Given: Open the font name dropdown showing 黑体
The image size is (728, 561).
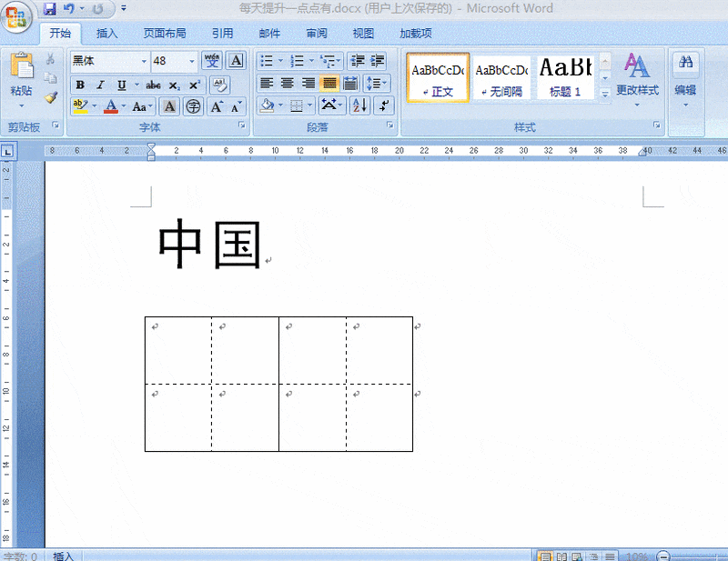Looking at the screenshot, I should pyautogui.click(x=144, y=61).
